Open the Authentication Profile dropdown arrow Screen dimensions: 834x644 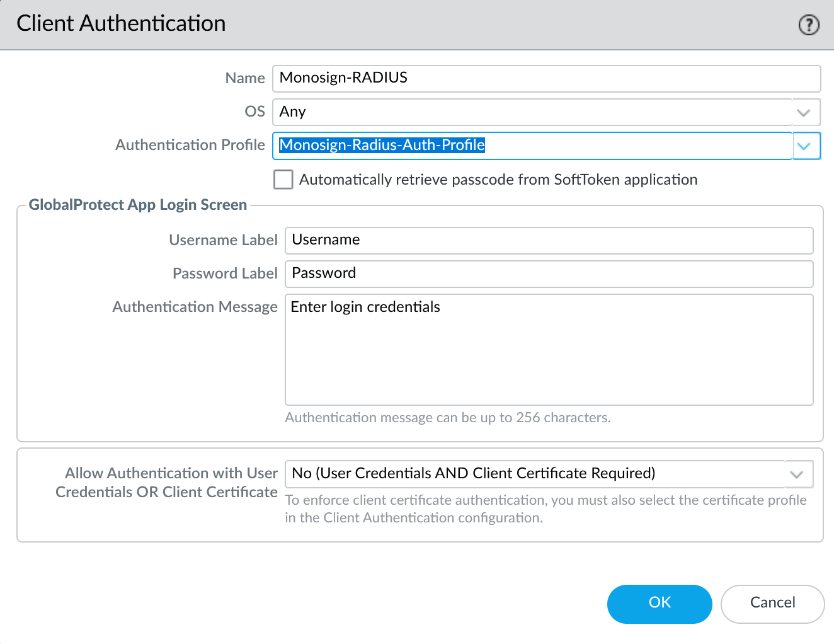[803, 146]
